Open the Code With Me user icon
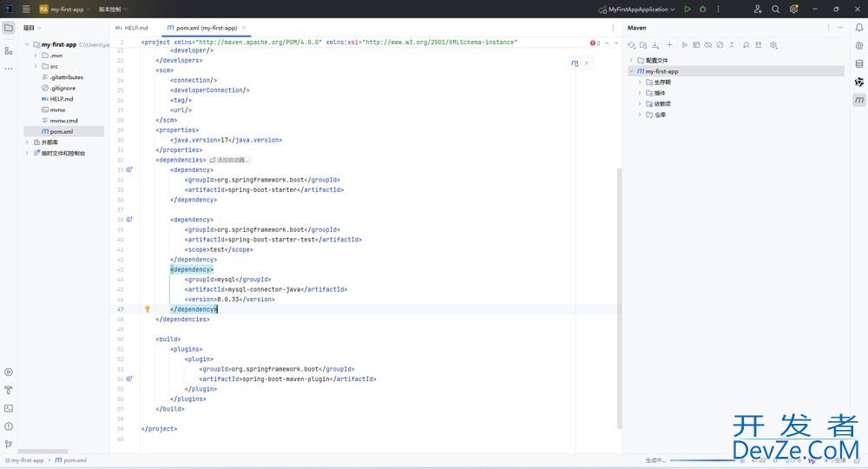The width and height of the screenshot is (868, 469). click(x=758, y=9)
